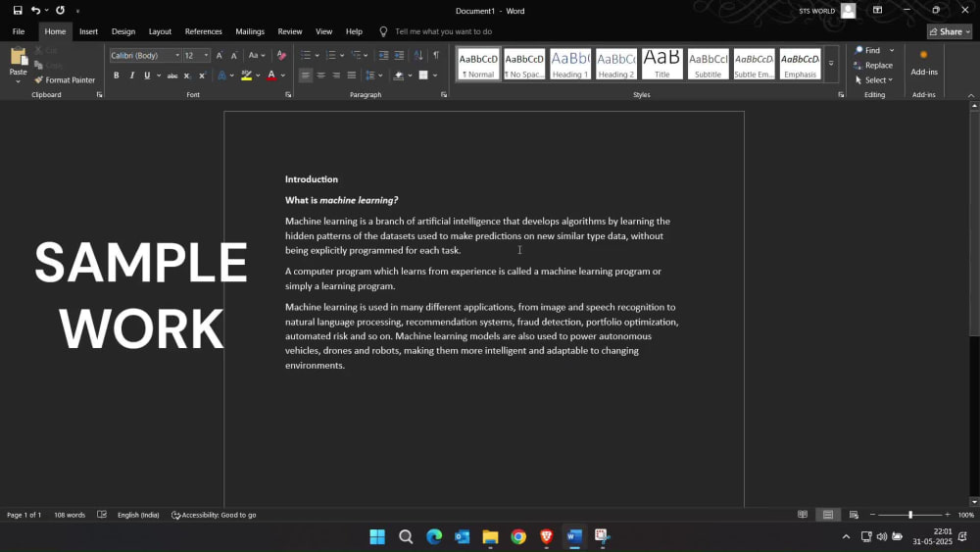This screenshot has width=980, height=552.
Task: Clear all formatting with eraser icon
Action: tap(281, 56)
